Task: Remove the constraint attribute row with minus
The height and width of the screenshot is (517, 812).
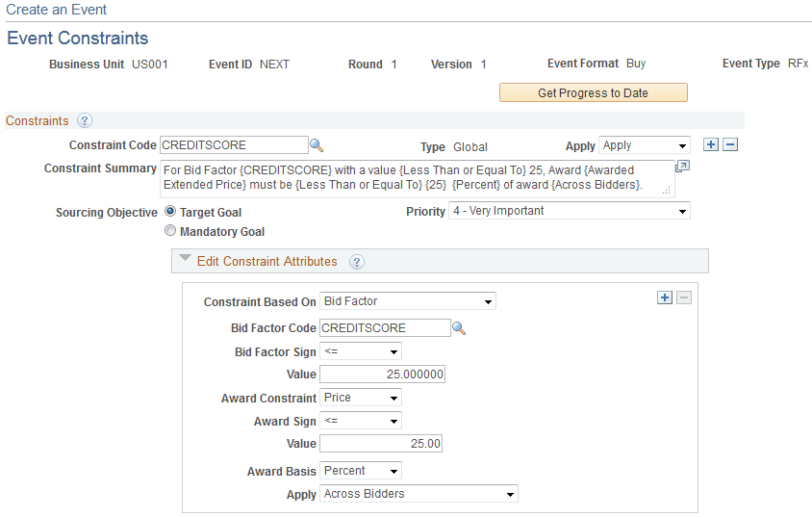Action: point(684,297)
